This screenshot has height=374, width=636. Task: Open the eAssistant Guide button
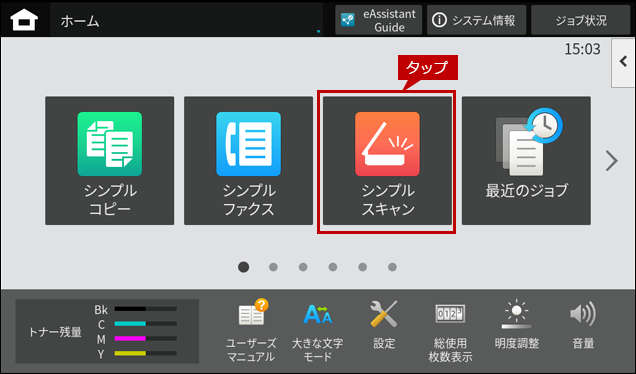click(378, 20)
